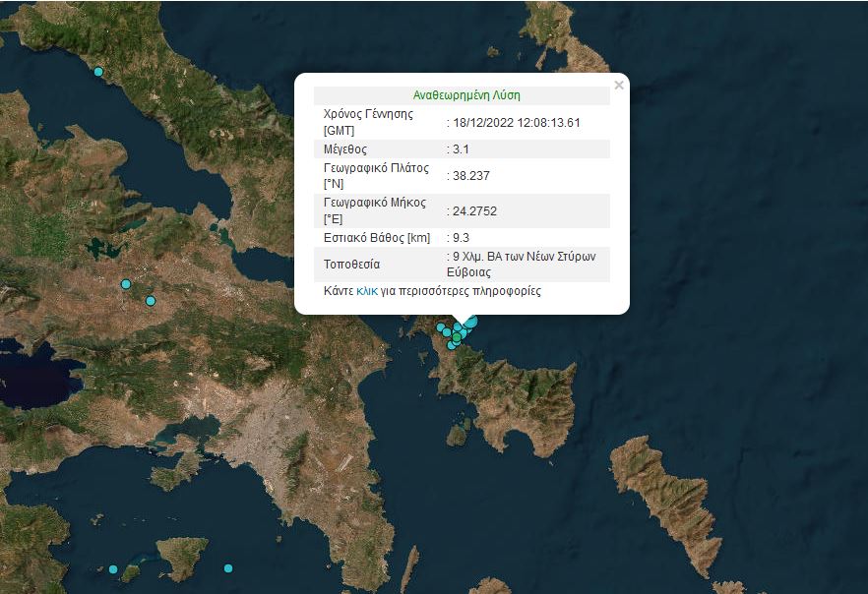
Task: Select the bottommost cyan marker in the Evia cluster
Action: (452, 345)
